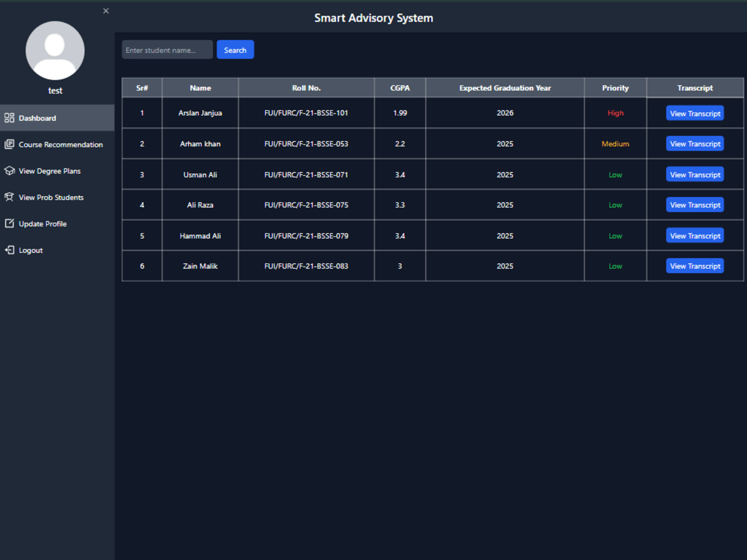
Task: Open the Course Recommendation menu item
Action: (x=57, y=144)
